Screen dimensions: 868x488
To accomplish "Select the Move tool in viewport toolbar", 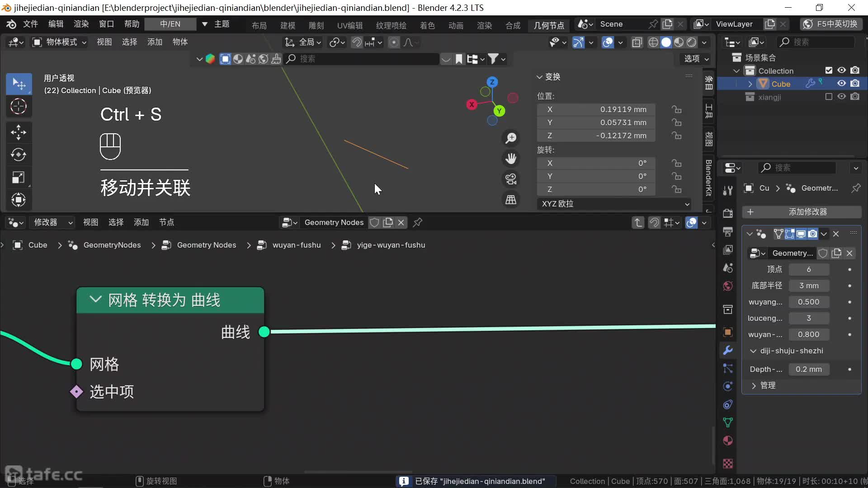I will click(19, 132).
